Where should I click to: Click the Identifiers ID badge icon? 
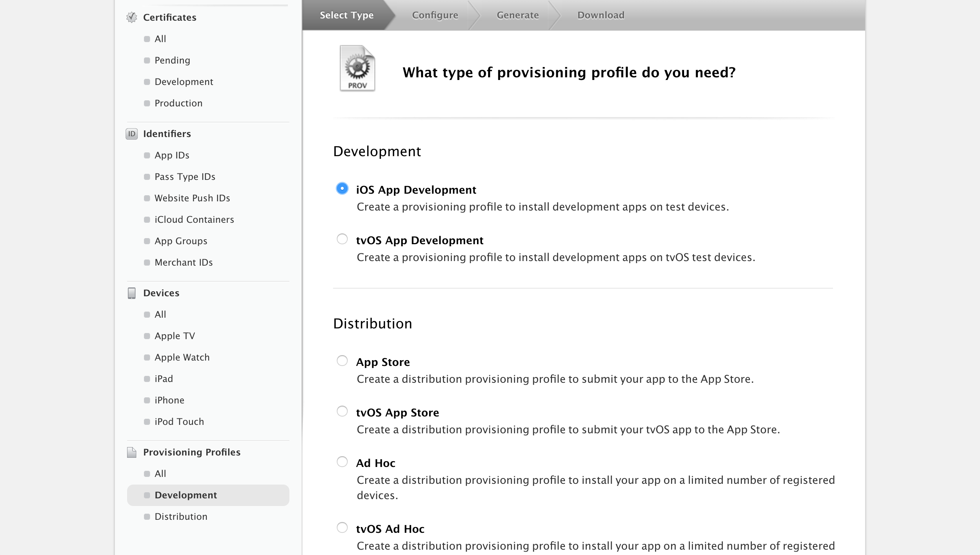pyautogui.click(x=131, y=134)
